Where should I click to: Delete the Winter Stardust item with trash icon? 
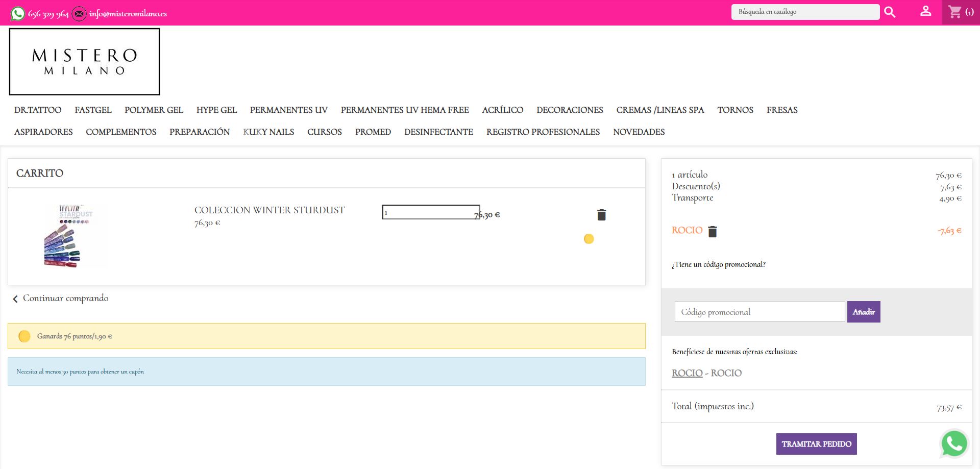coord(602,215)
